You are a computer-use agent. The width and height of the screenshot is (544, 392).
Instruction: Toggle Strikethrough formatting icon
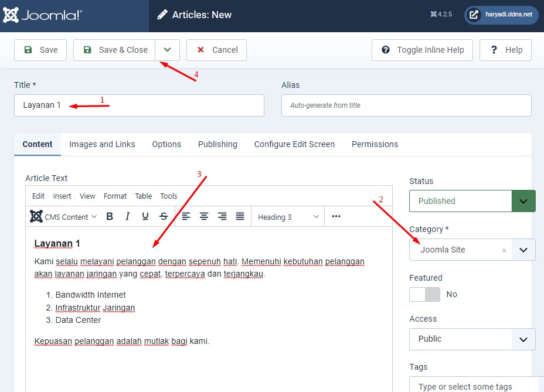click(164, 217)
